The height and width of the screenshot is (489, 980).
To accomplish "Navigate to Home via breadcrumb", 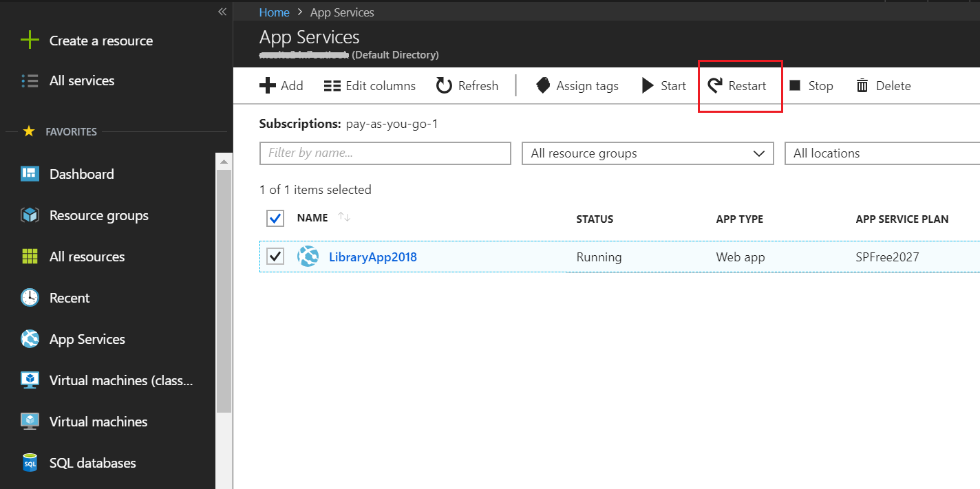I will point(274,12).
